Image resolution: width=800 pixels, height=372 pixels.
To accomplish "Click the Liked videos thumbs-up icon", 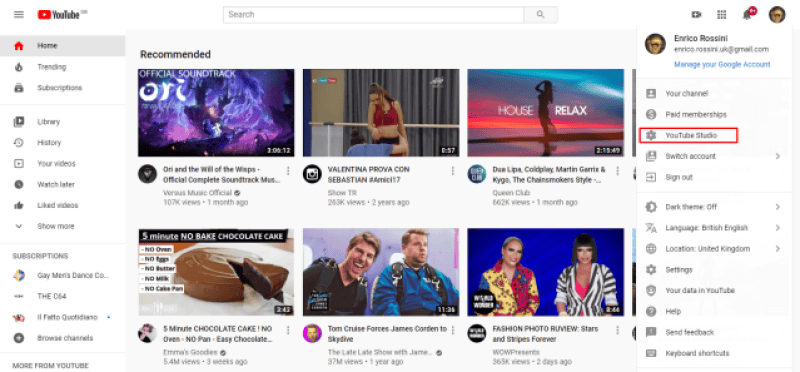I will pyautogui.click(x=19, y=206).
